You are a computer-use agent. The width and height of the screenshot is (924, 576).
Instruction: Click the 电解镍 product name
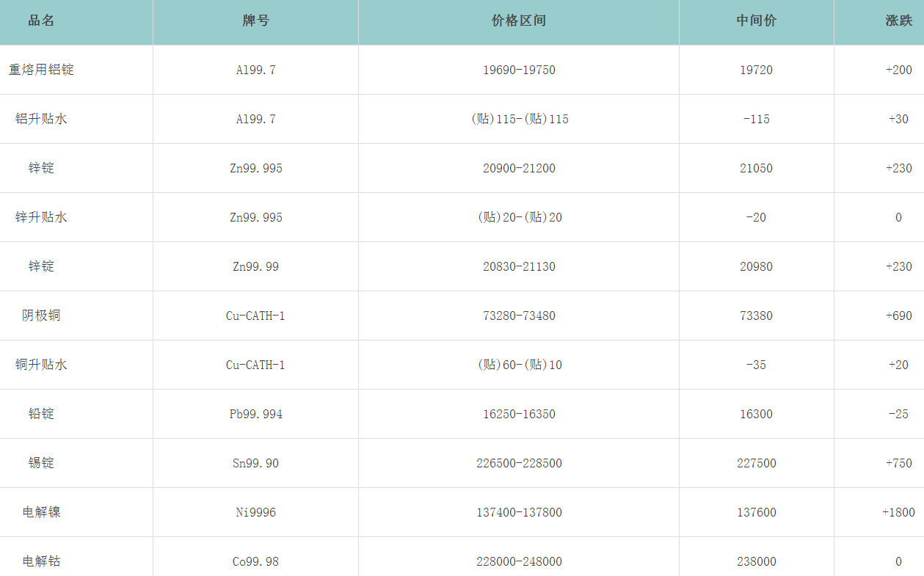coord(41,512)
